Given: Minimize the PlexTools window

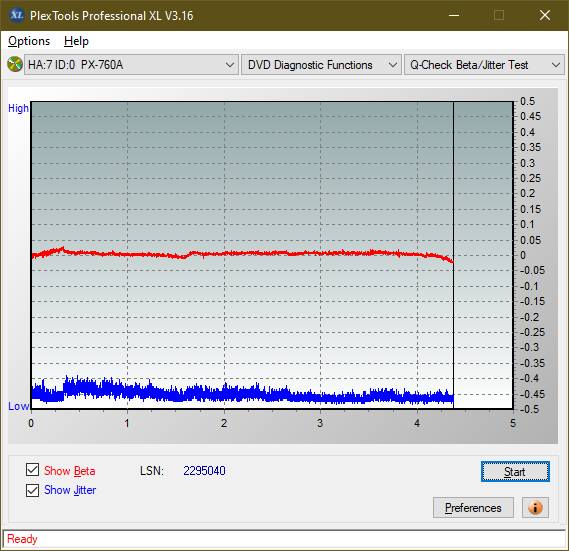Looking at the screenshot, I should (x=454, y=15).
